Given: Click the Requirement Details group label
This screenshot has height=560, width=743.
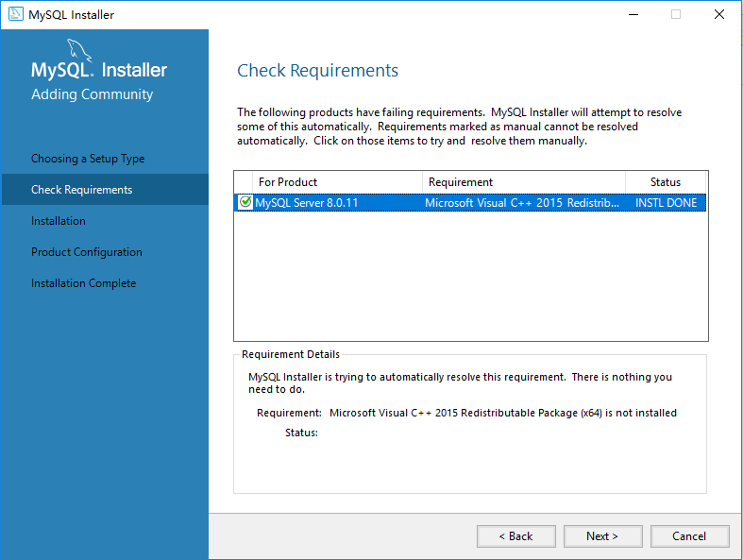Looking at the screenshot, I should 291,354.
